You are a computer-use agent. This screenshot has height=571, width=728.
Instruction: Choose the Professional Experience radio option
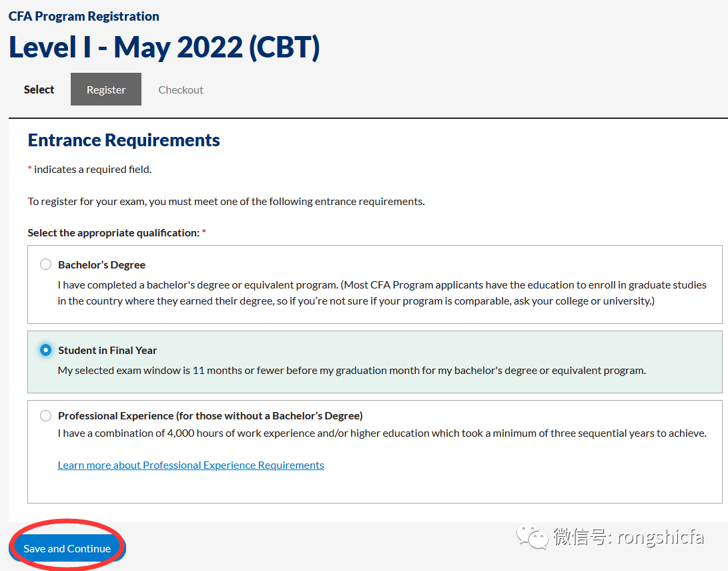click(x=45, y=415)
